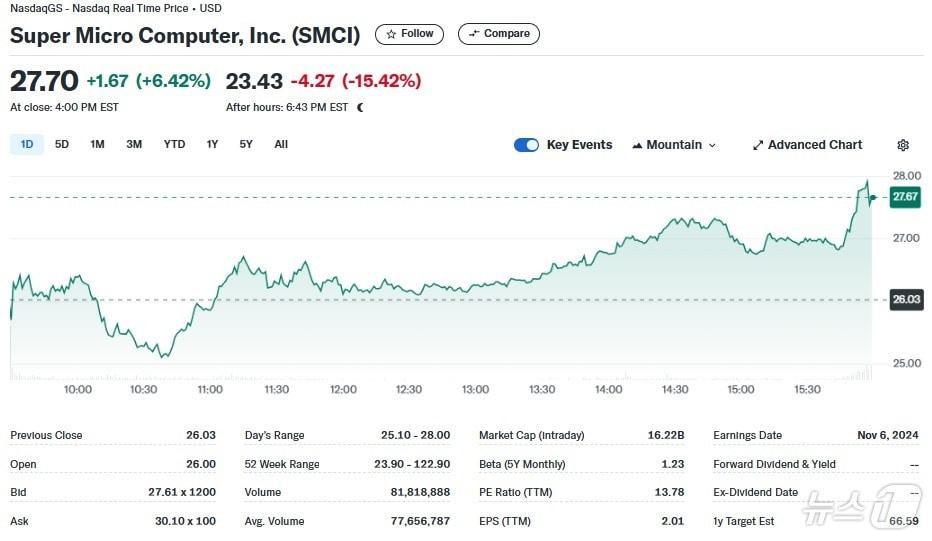Click the 26.03 previous close price label
The width and height of the screenshot is (932, 541).
pos(906,300)
